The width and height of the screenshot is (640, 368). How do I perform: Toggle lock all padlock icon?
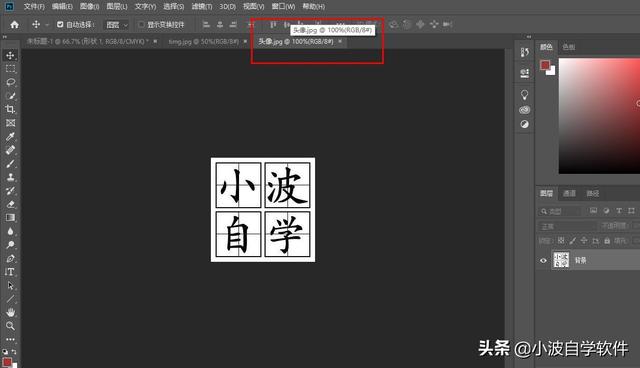pyautogui.click(x=607, y=241)
